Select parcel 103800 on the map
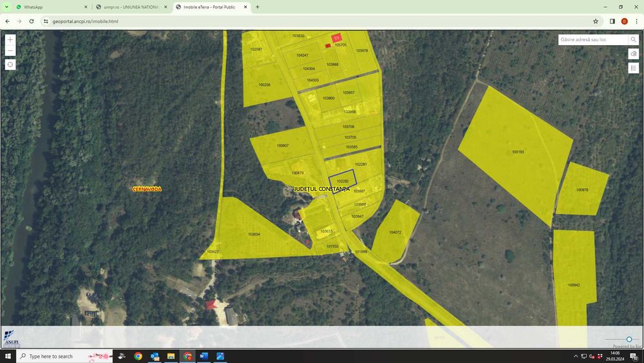644x363 pixels. pyautogui.click(x=328, y=98)
